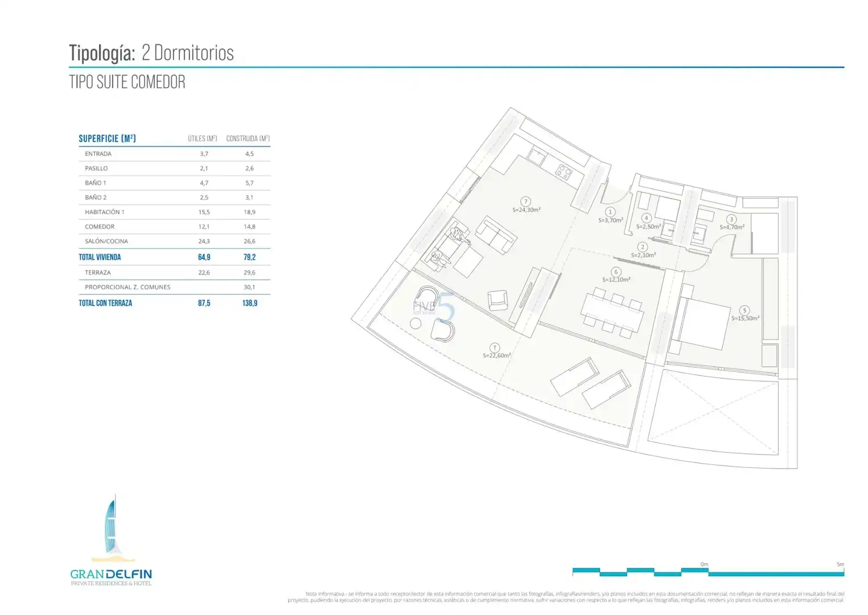
Task: Click TOTAL CON TERRAZA construida value 138,9
Action: (250, 304)
